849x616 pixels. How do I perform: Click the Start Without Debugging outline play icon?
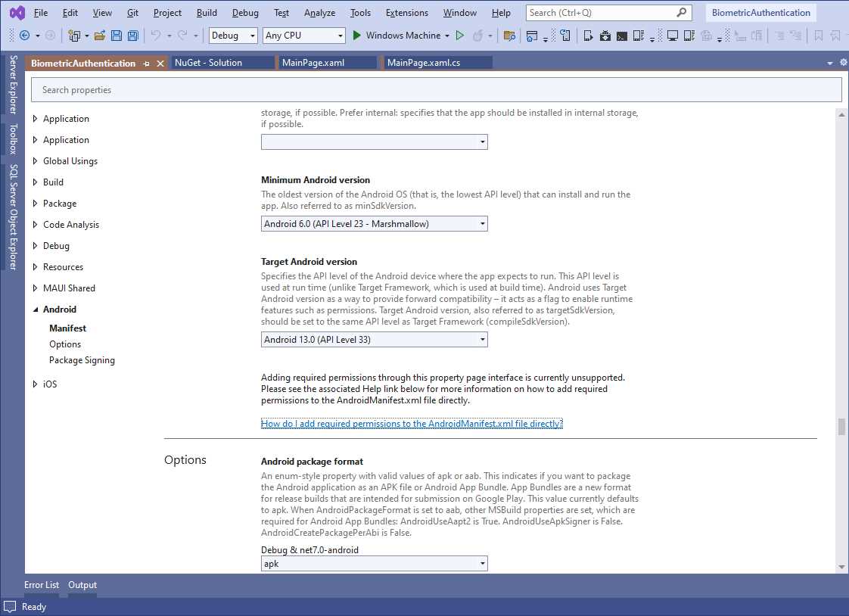point(460,35)
